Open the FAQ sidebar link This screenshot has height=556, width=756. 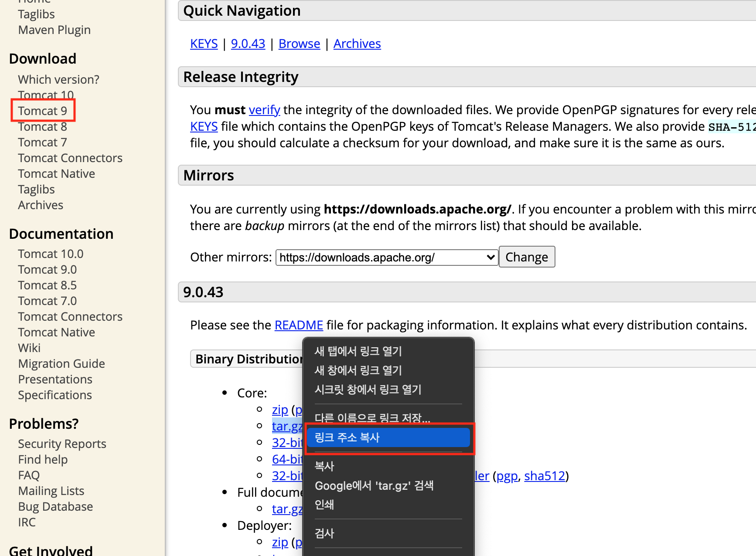click(29, 475)
